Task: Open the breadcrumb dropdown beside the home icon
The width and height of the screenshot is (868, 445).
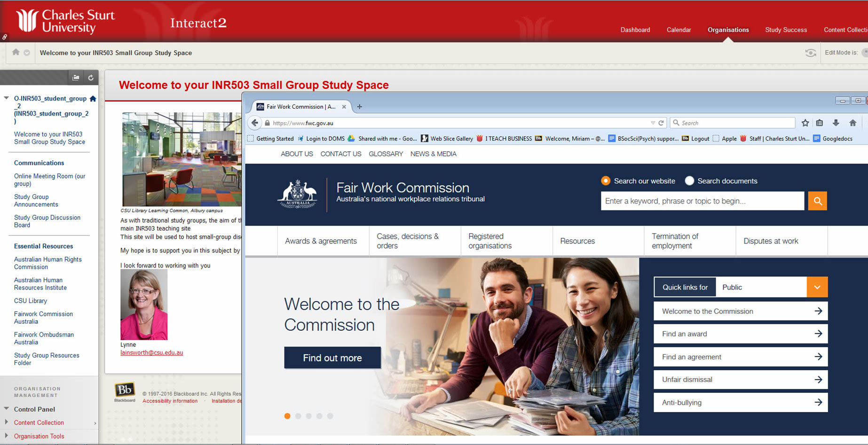Action: [27, 53]
